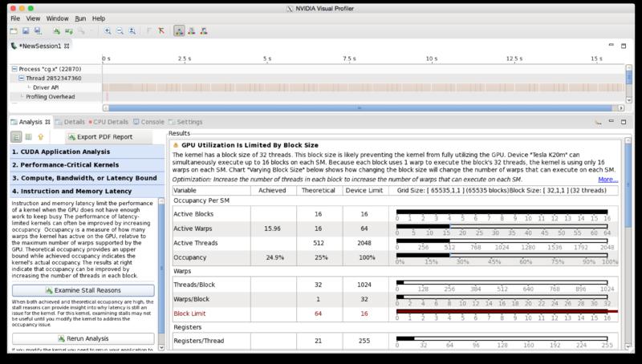642x364 pixels.
Task: Click the red arrow toolbar icon
Action: coord(161,31)
